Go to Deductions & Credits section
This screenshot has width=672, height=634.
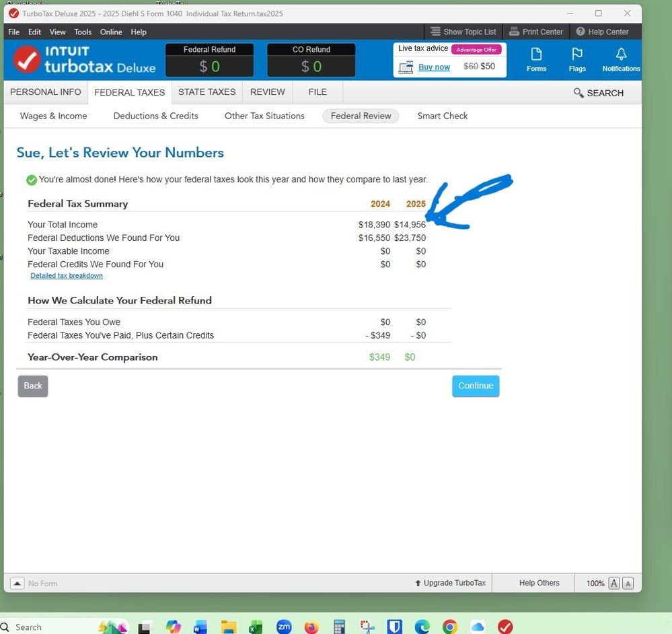[155, 116]
